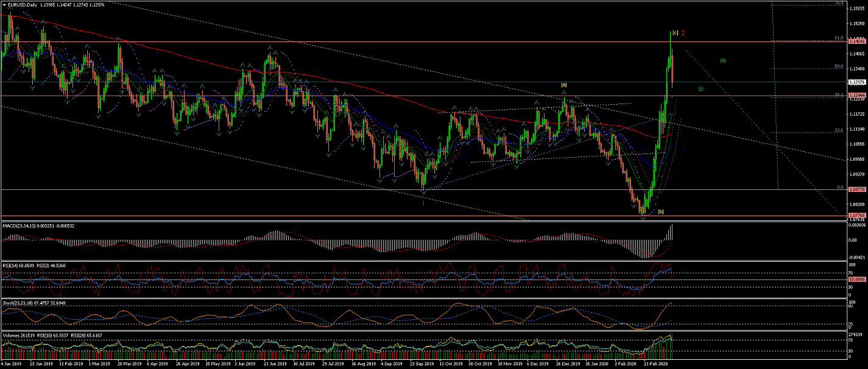This screenshot has height=369, width=868.
Task: Click the 1.13480 price scale value
Action: point(856,69)
